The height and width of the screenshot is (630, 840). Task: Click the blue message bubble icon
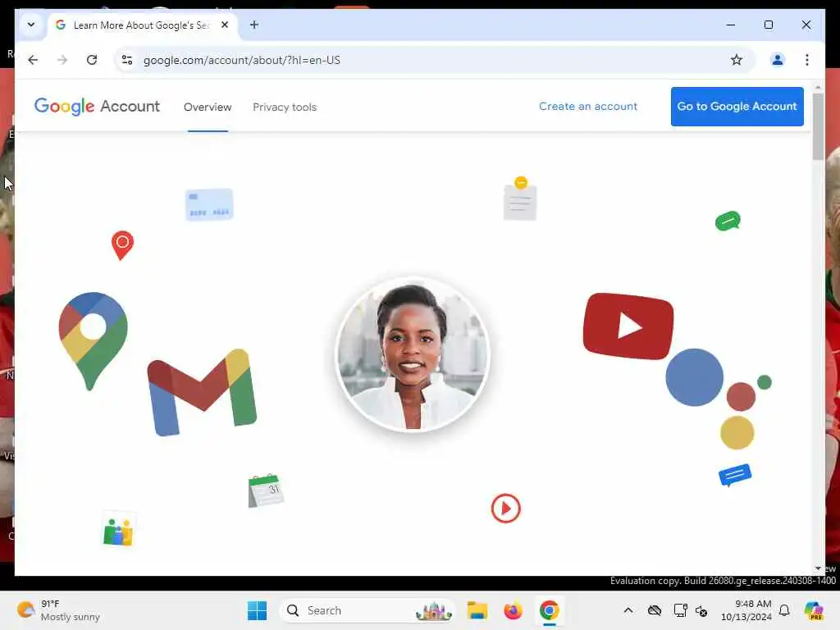(x=734, y=475)
